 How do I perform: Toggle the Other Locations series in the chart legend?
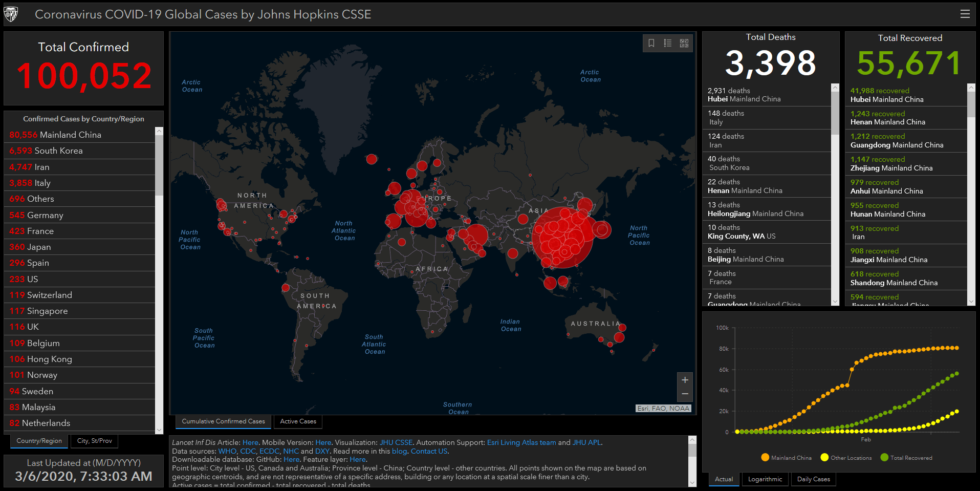coord(824,457)
